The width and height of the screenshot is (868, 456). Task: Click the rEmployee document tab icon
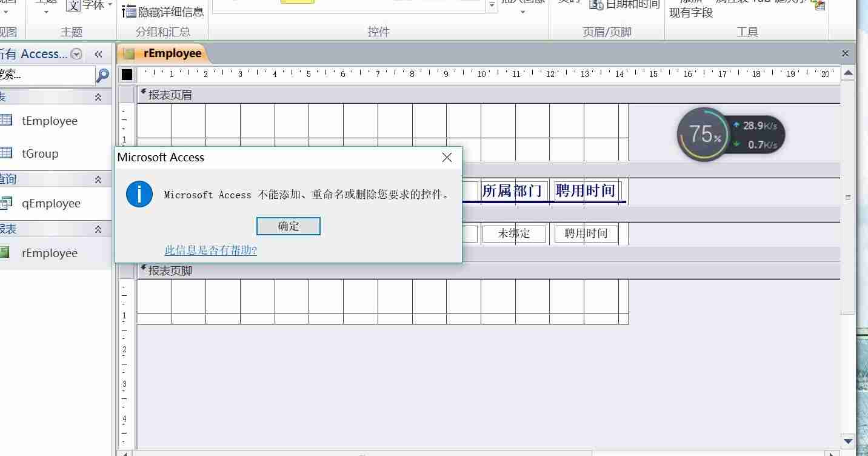coord(129,53)
